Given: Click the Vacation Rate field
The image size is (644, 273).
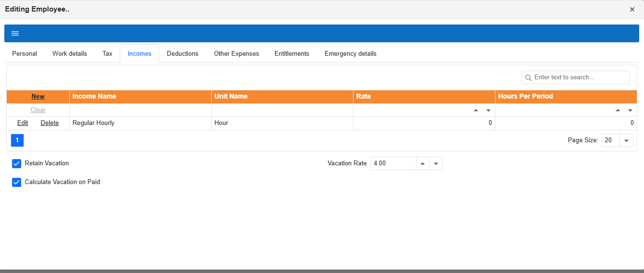Looking at the screenshot, I should pos(393,163).
